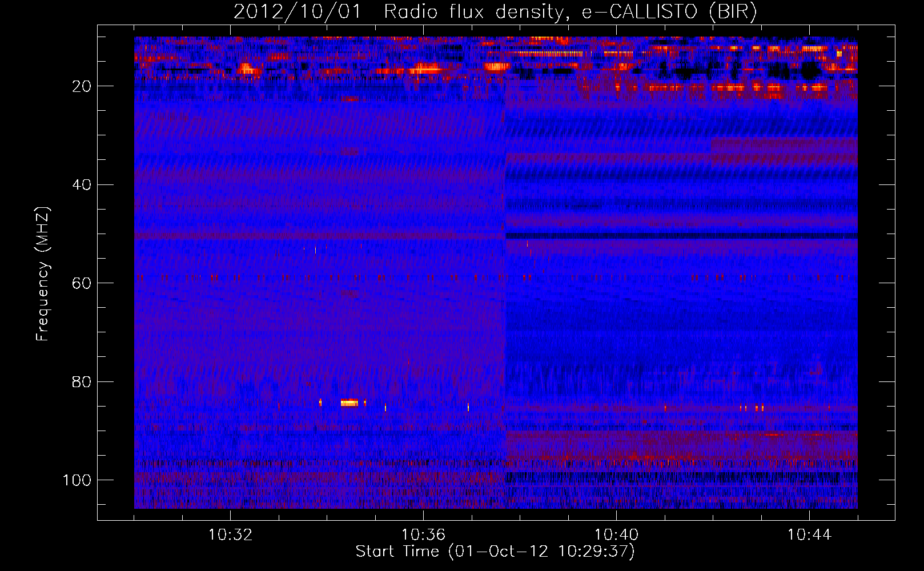
Task: Click the '80' frequency tick label
Action: [82, 381]
